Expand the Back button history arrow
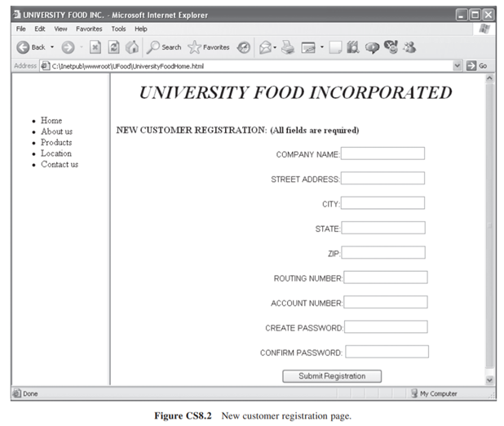 51,47
